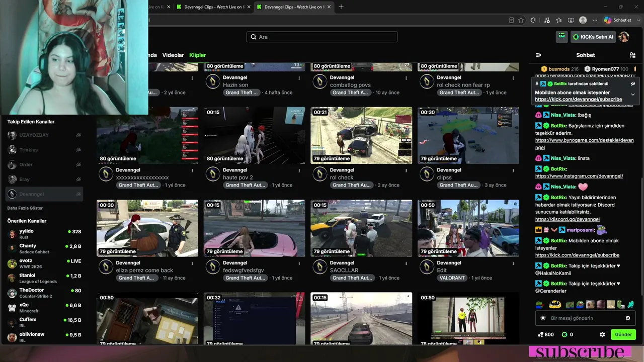Open more options for Edit clip
Screen dimensions: 644x362
point(513,263)
